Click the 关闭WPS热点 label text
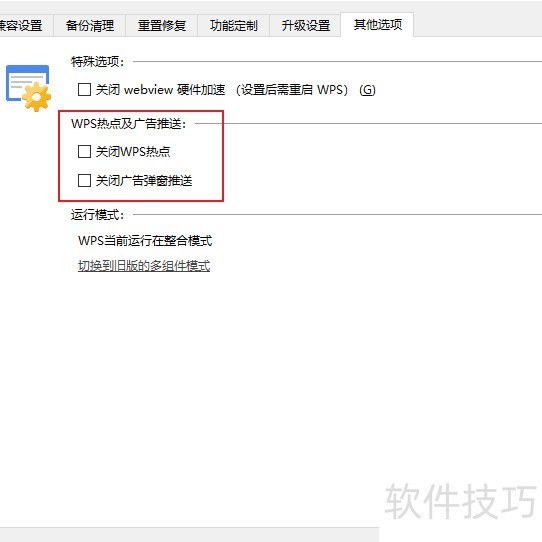542x542 pixels. 133,151
